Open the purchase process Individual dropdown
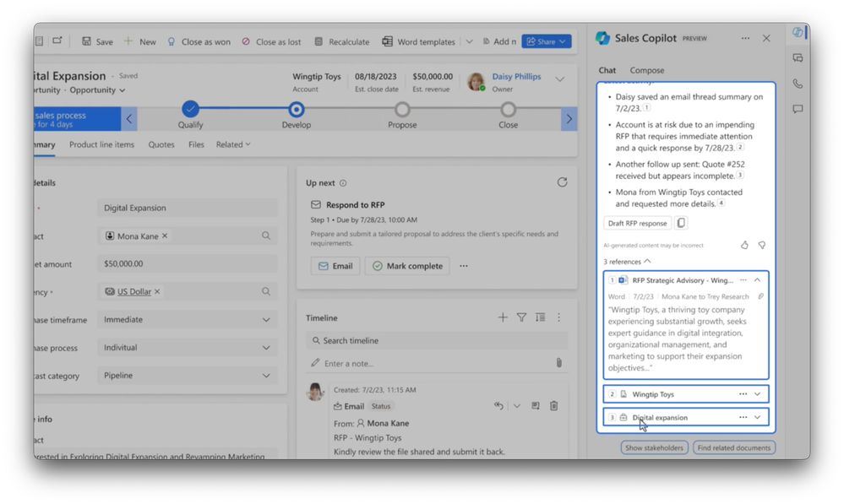This screenshot has width=844, height=504. pos(188,348)
